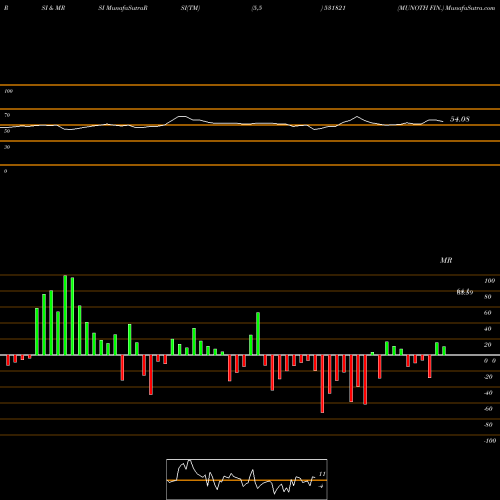Screen dimensions: 500x500
Task: Click the MR axis label -60
Action: click(488, 409)
